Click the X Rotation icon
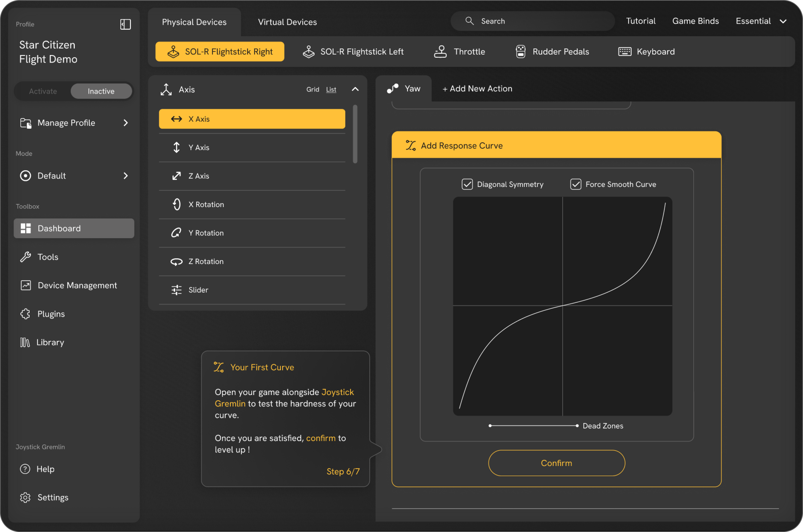This screenshot has height=532, width=803. click(177, 205)
